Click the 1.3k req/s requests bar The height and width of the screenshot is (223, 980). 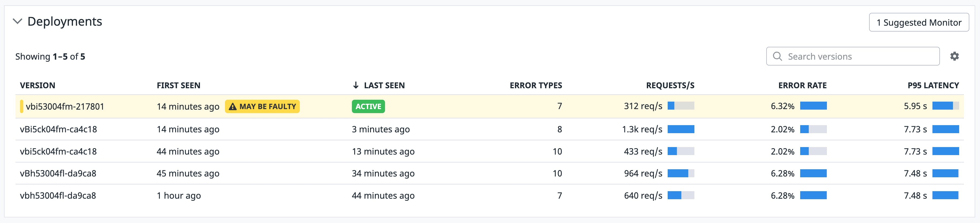click(x=680, y=129)
